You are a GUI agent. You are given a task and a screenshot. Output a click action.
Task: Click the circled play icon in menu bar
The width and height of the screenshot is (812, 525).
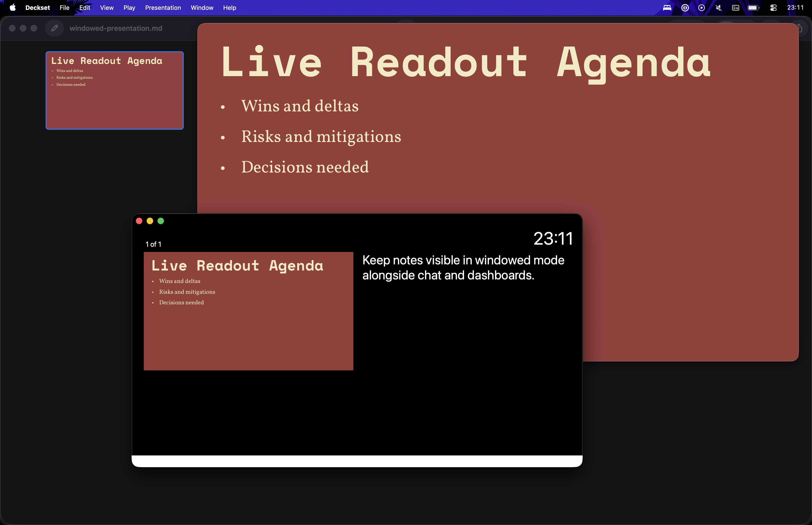[x=702, y=8]
